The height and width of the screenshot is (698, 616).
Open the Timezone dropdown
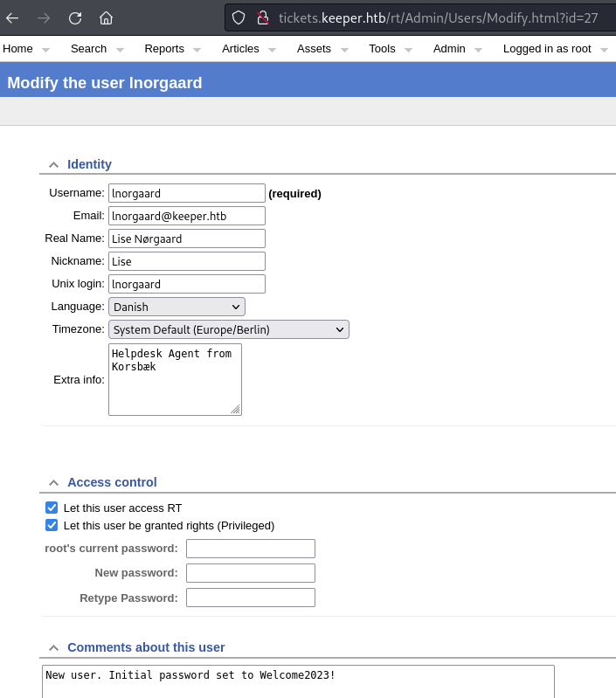[228, 329]
